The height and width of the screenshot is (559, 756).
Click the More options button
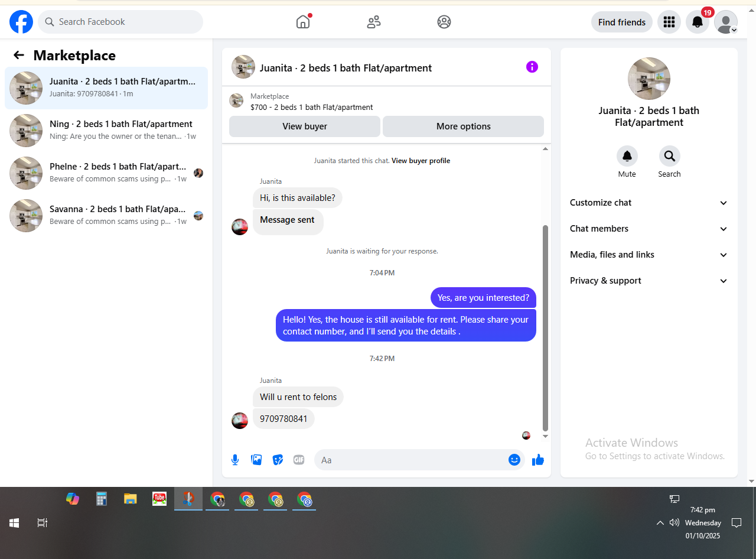click(x=464, y=126)
